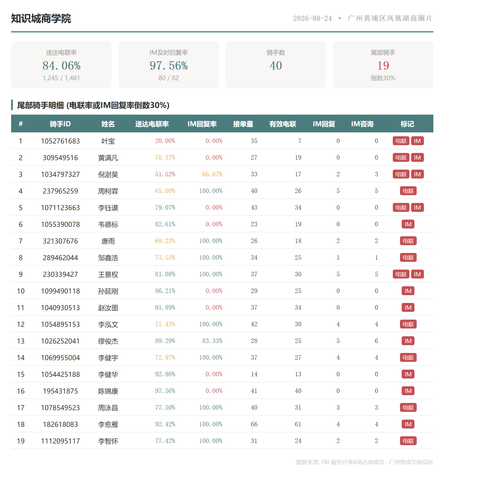Click rider ID 289462044

[x=60, y=258]
